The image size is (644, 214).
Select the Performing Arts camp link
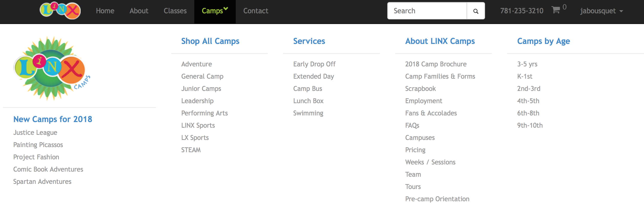pyautogui.click(x=204, y=113)
